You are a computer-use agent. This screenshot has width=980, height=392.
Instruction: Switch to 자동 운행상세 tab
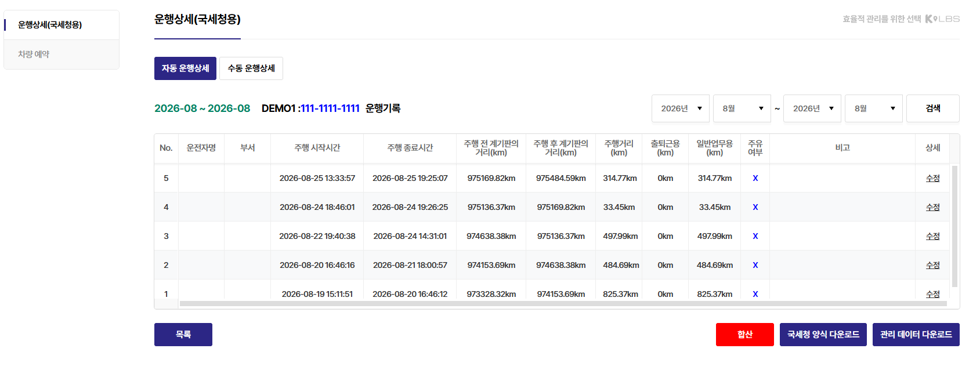coord(185,68)
